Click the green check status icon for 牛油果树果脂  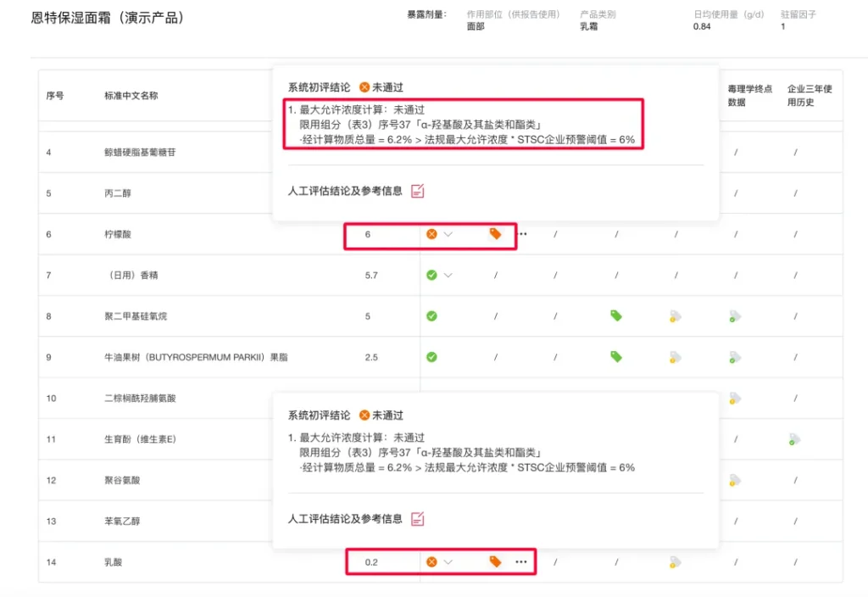click(x=431, y=357)
